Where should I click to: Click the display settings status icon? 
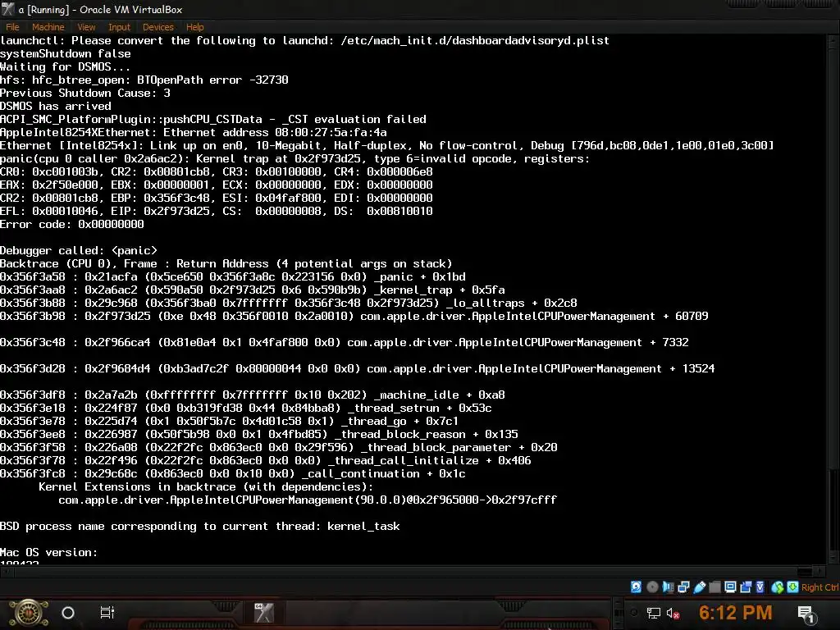[x=730, y=587]
